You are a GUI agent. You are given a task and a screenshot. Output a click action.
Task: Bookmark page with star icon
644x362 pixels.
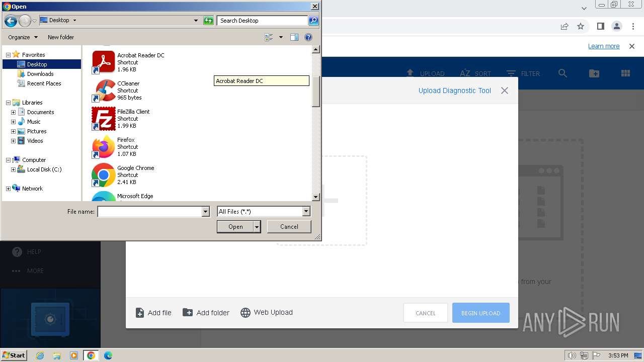click(581, 26)
